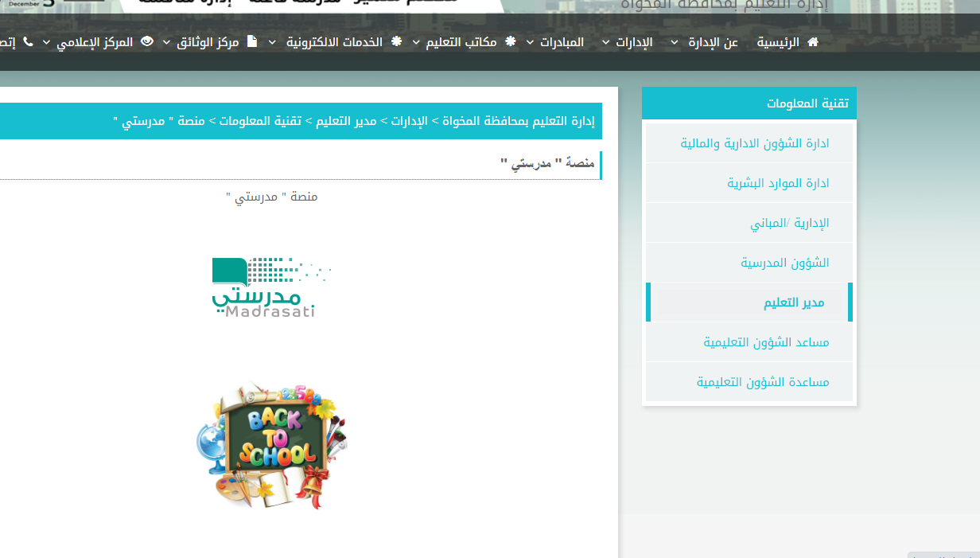Click the asterisk icon beside الخدمات الالكترونية
The image size is (980, 558).
point(396,41)
